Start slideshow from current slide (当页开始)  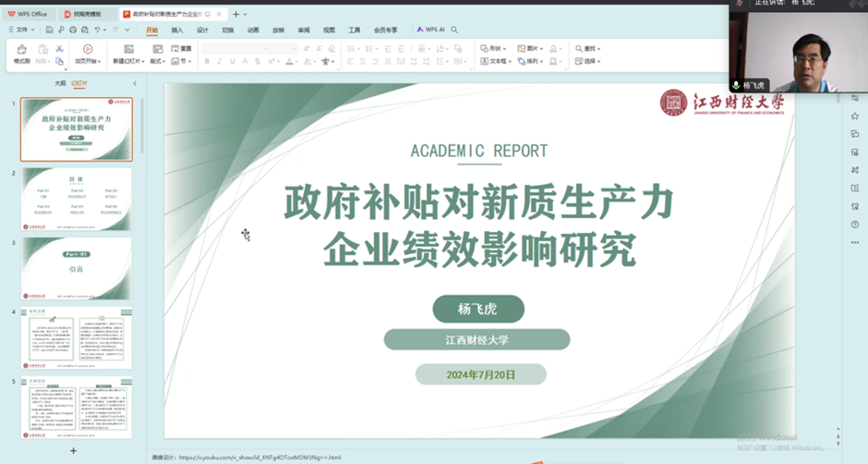(87, 54)
